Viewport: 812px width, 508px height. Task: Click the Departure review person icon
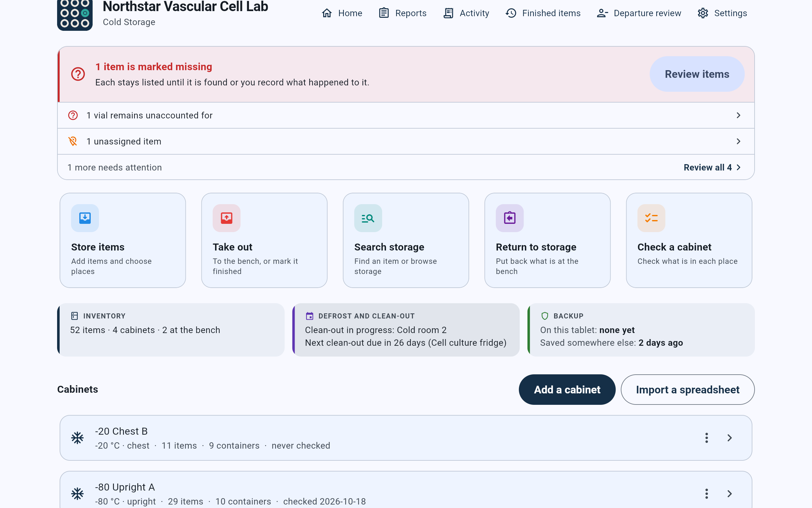tap(603, 13)
